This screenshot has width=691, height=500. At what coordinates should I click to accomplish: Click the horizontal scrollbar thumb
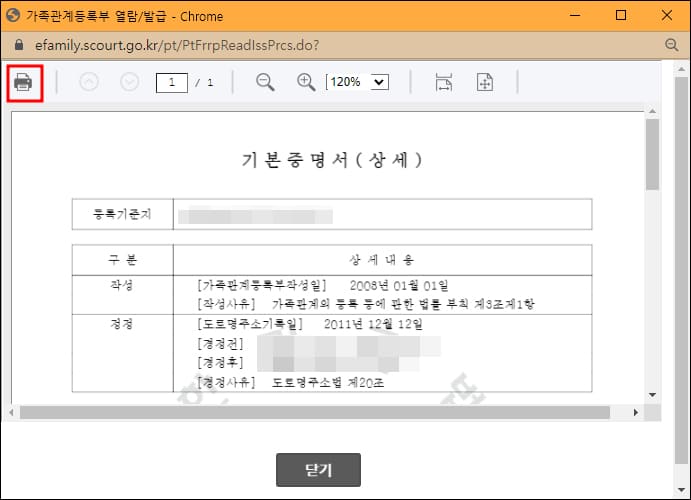click(x=315, y=412)
